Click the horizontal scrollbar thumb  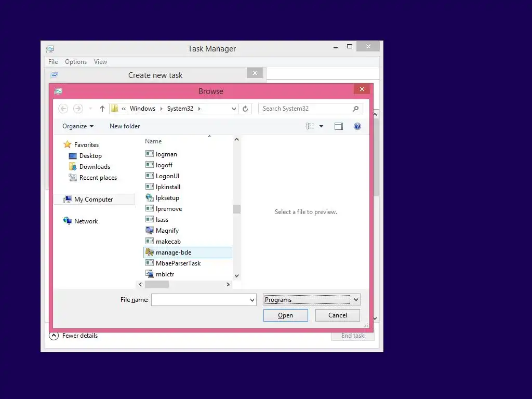157,284
